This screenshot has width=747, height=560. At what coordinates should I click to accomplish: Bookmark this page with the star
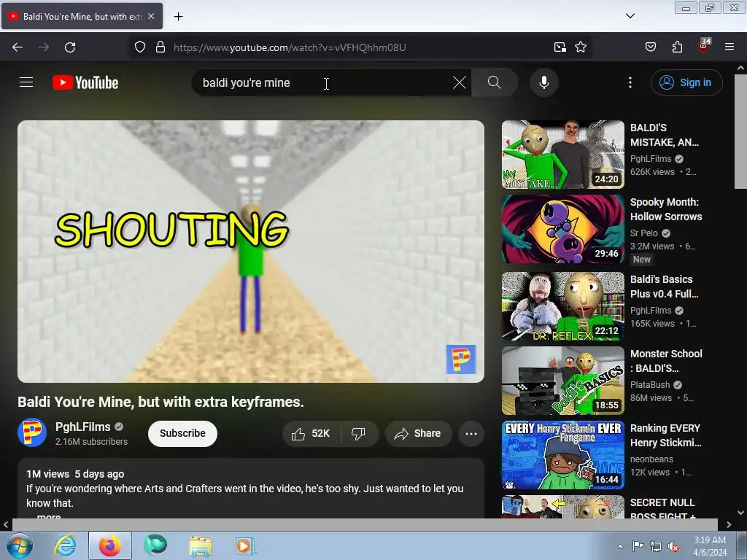pyautogui.click(x=580, y=47)
